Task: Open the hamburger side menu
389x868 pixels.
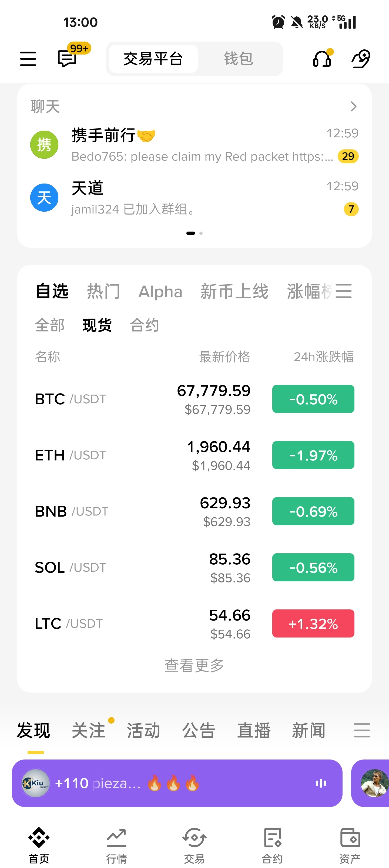Action: [28, 59]
